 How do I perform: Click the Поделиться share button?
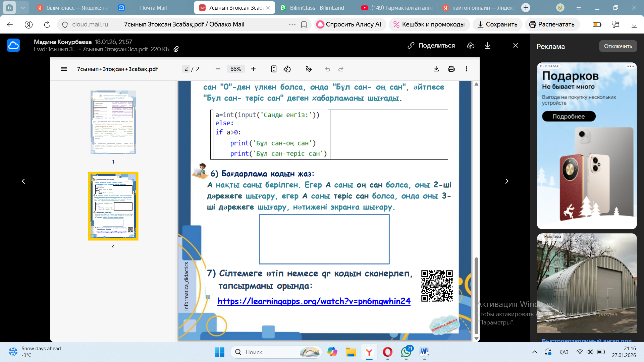tap(431, 46)
